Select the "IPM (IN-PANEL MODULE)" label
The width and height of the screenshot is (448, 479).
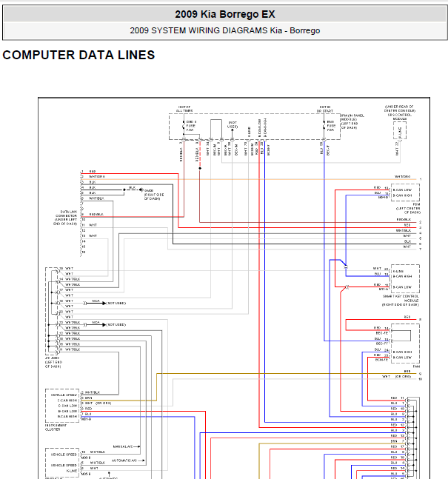pyautogui.click(x=352, y=118)
